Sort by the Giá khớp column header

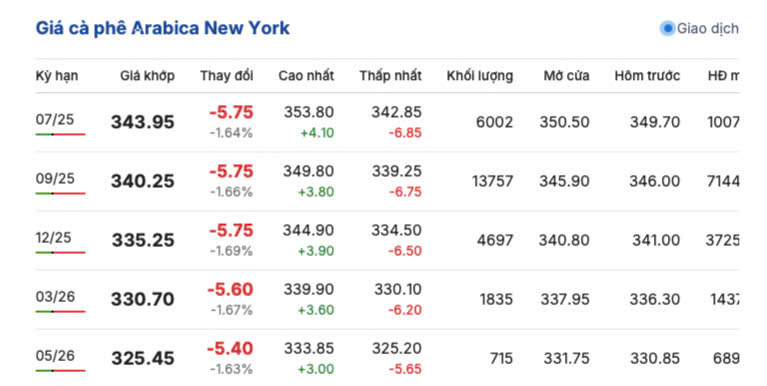[147, 76]
